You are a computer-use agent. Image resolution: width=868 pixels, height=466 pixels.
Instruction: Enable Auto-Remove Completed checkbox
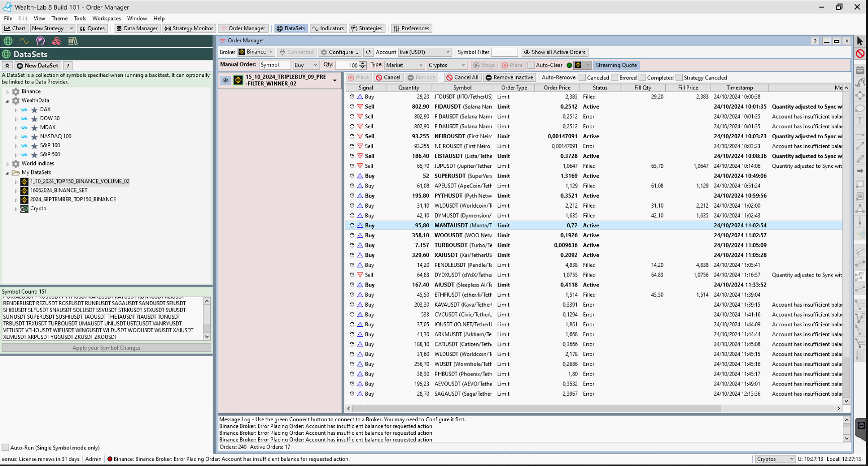[x=642, y=78]
